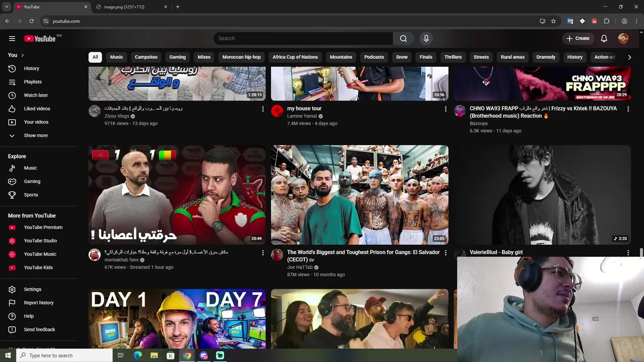Click the YouTube search field

(x=303, y=38)
